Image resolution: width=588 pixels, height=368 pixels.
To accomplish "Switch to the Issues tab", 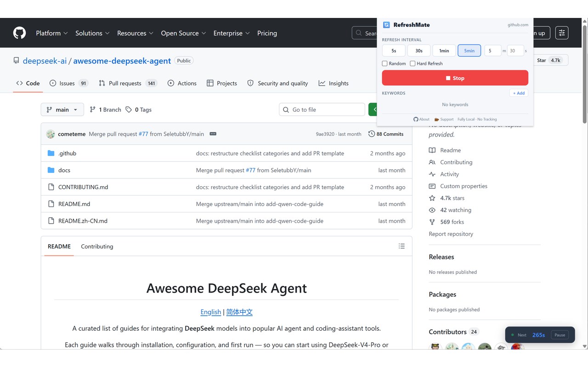I will [x=69, y=83].
